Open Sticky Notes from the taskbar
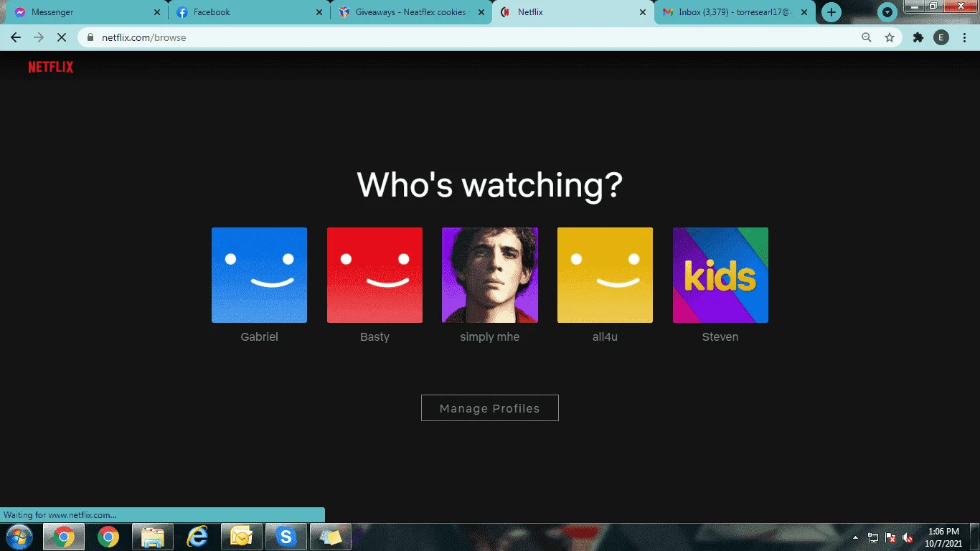 coord(331,537)
